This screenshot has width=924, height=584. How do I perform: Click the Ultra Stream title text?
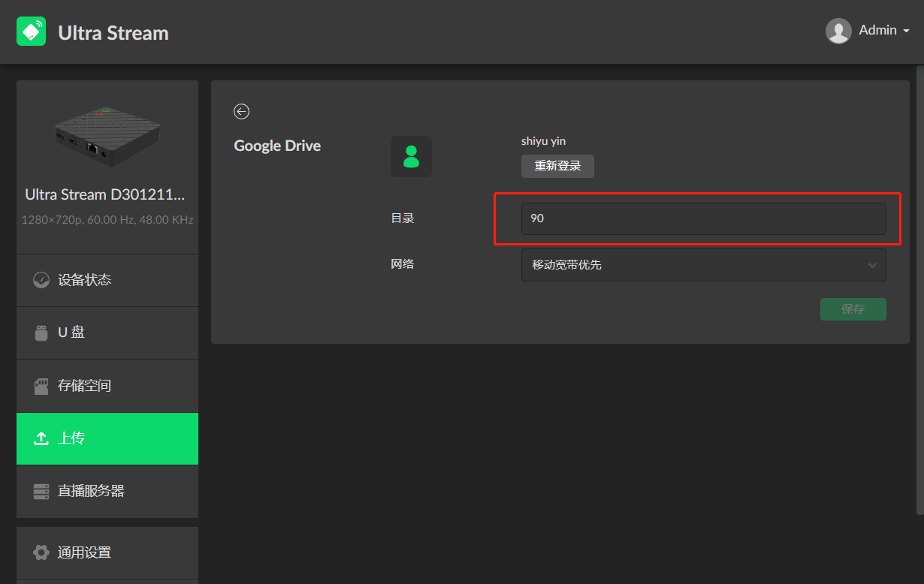coord(113,33)
